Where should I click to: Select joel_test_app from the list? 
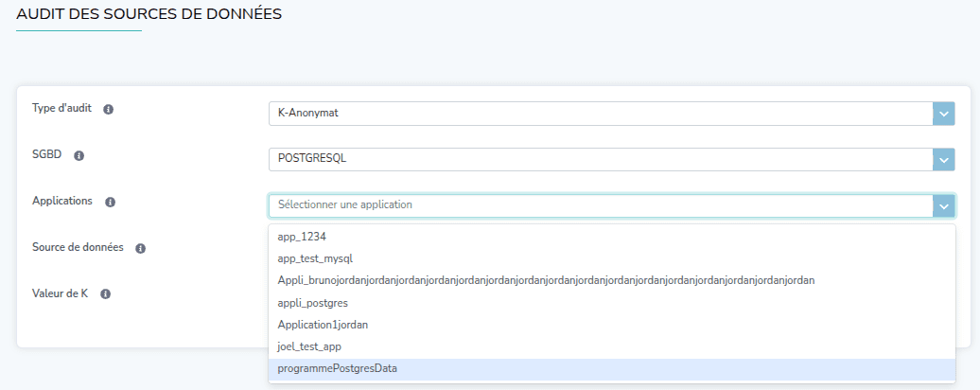[309, 346]
